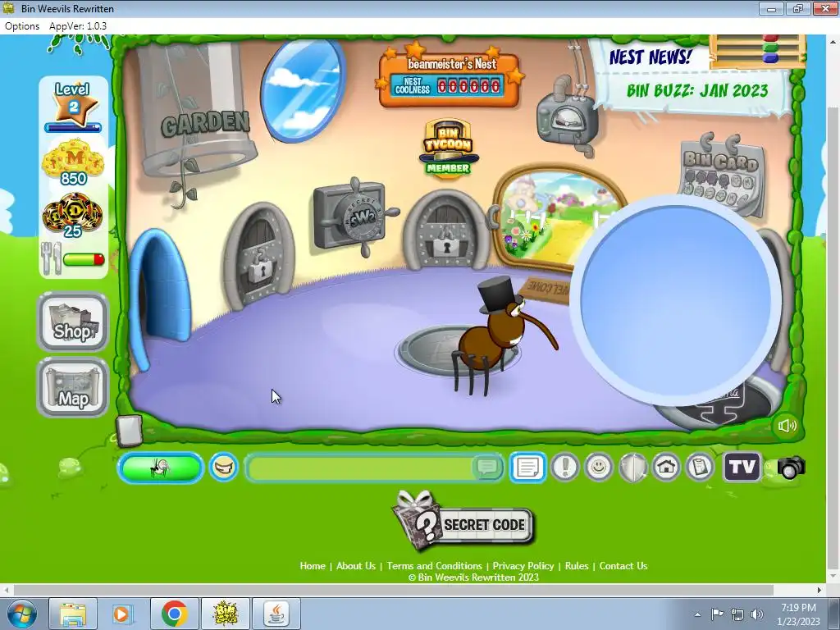
Task: Open the Contact Us footer link
Action: tap(623, 566)
